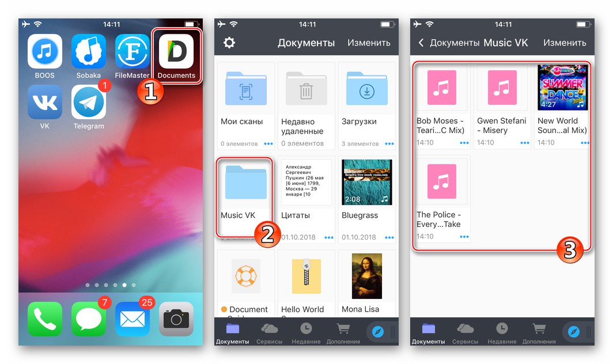
Task: Tap Изменить in the Music VK screen
Action: point(565,43)
